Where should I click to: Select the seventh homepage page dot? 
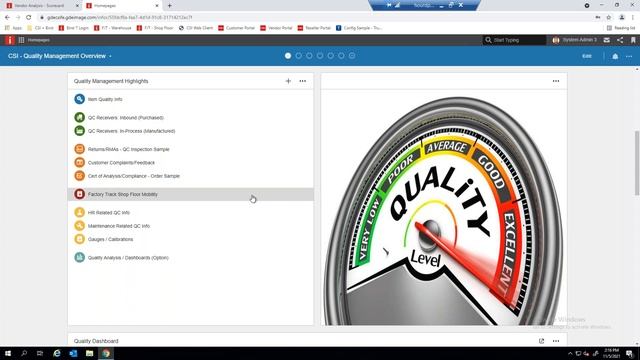pos(352,56)
